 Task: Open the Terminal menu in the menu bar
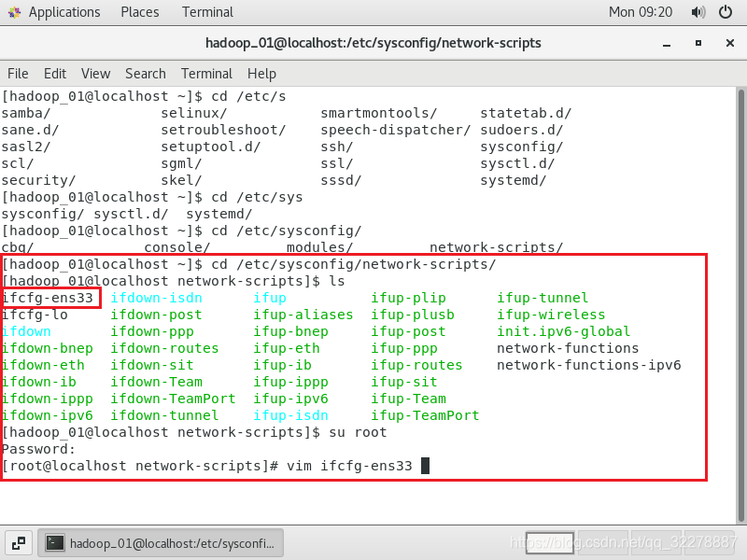(206, 74)
